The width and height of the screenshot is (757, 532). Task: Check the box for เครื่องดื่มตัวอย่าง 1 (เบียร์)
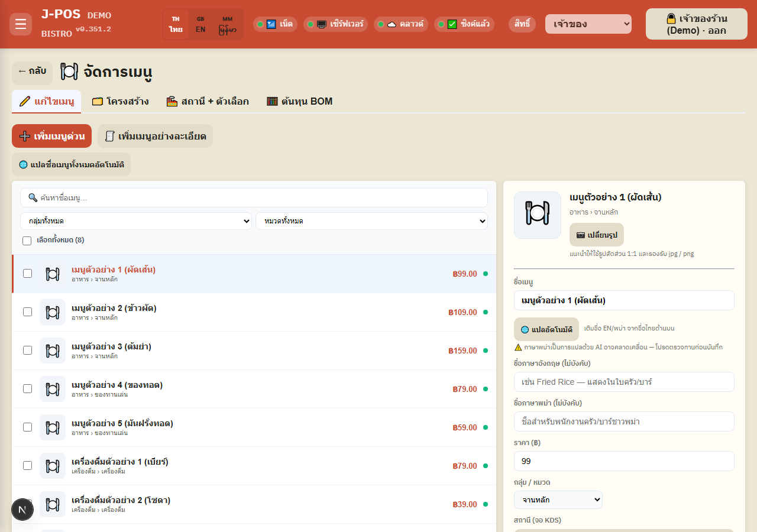tap(27, 466)
